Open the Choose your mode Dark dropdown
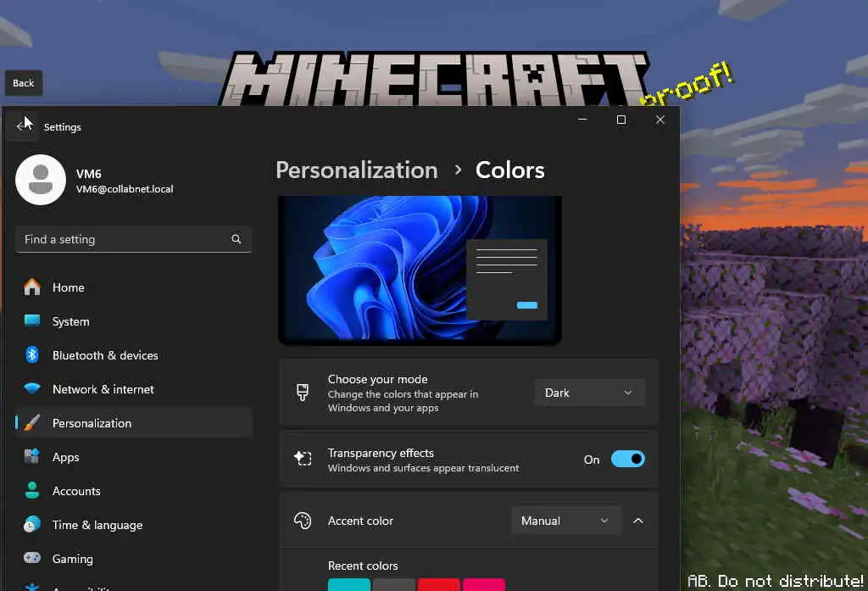 point(590,393)
